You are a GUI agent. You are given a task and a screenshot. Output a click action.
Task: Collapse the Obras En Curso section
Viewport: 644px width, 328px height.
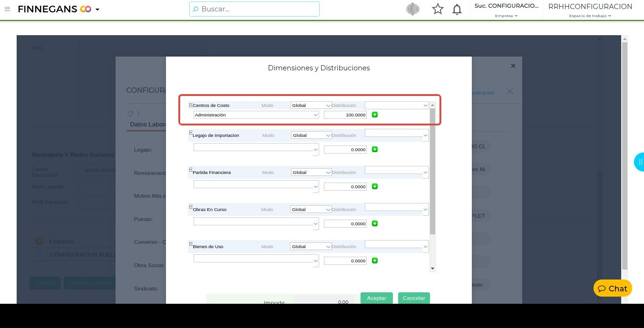[191, 207]
